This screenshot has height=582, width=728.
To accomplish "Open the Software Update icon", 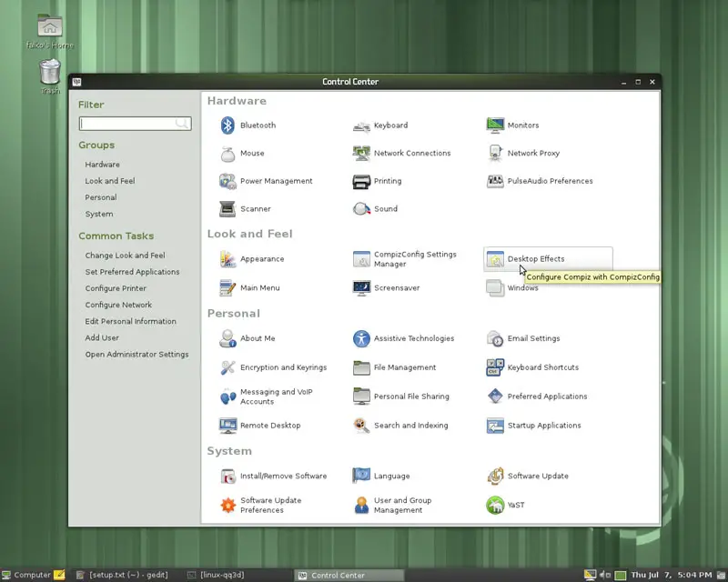I will [x=495, y=477].
